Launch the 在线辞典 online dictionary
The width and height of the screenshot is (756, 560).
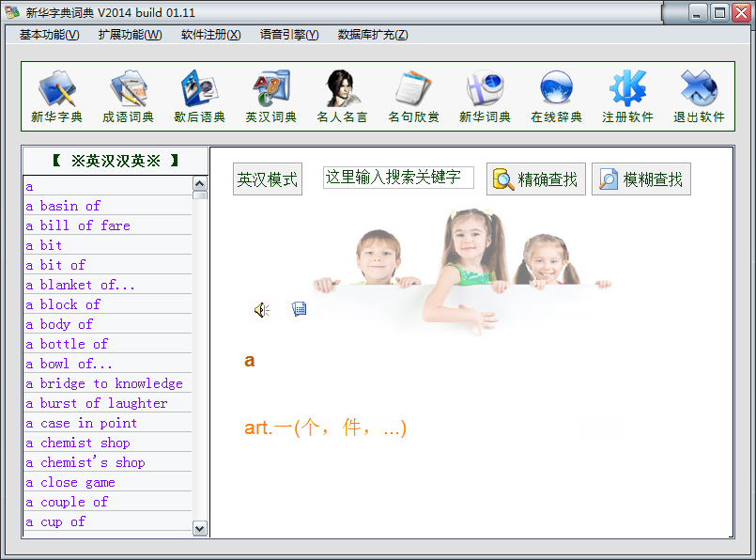pos(556,96)
